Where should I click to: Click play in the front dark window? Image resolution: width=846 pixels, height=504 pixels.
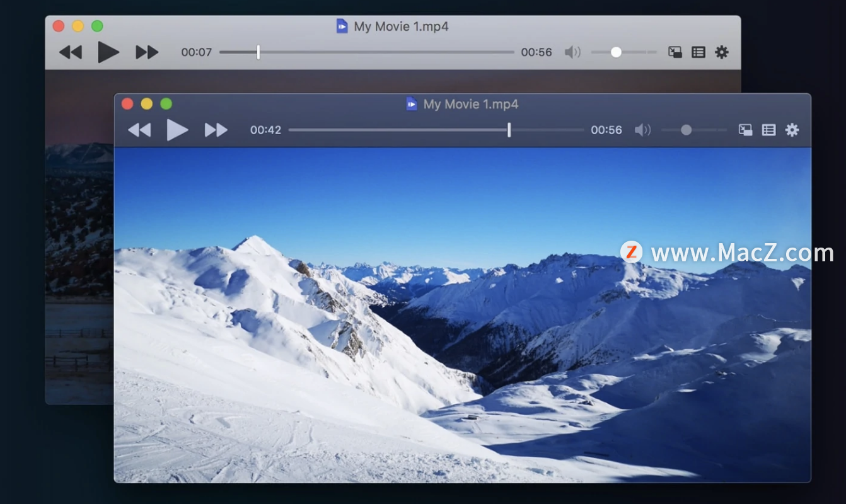point(177,130)
